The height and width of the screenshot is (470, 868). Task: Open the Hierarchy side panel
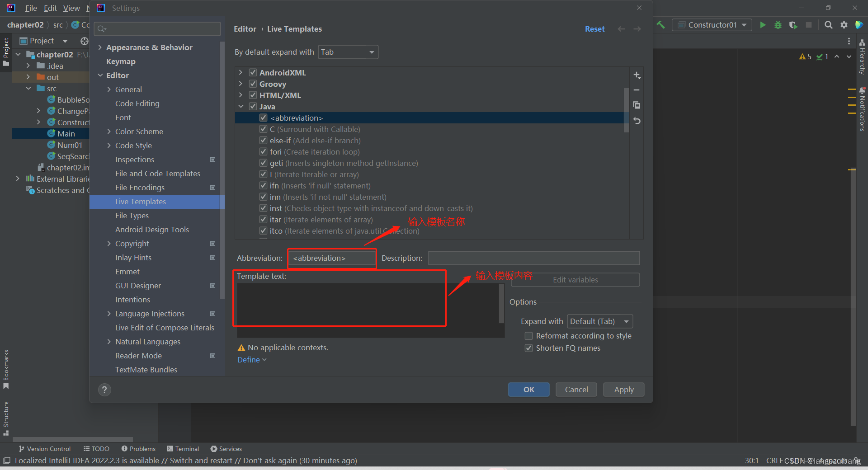pyautogui.click(x=862, y=56)
